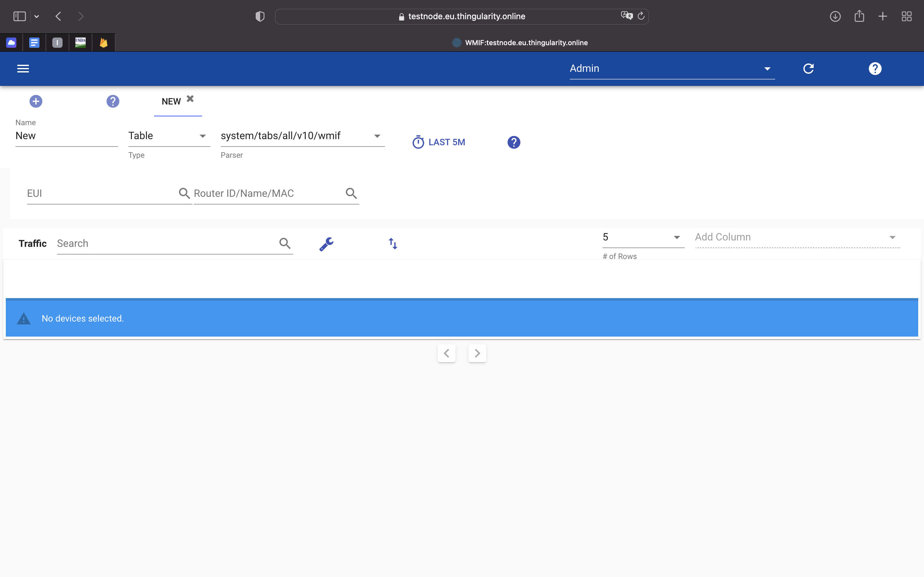Viewport: 924px width, 577px height.
Task: Open the hamburger navigation menu
Action: click(x=23, y=69)
